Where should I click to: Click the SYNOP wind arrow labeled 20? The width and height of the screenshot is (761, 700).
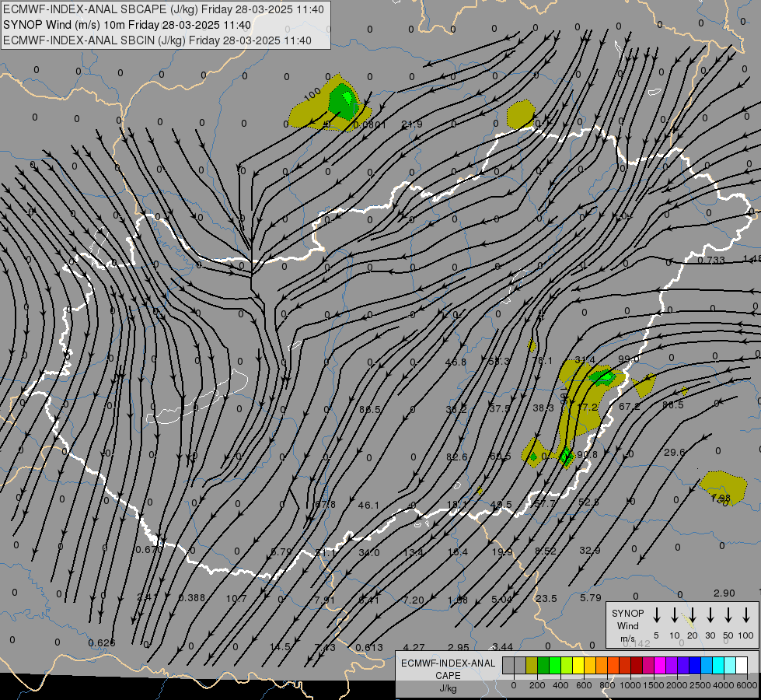[693, 615]
